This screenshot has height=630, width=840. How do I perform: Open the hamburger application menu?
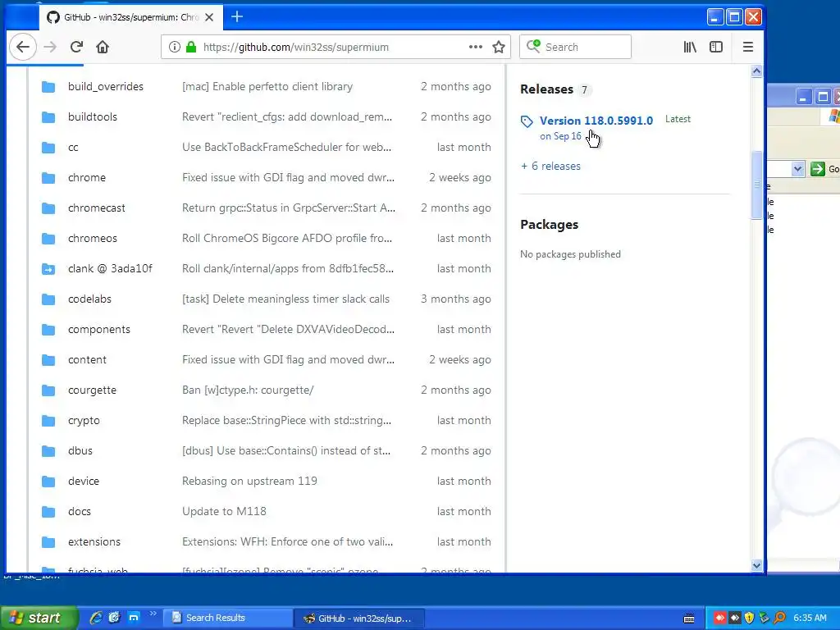748,47
